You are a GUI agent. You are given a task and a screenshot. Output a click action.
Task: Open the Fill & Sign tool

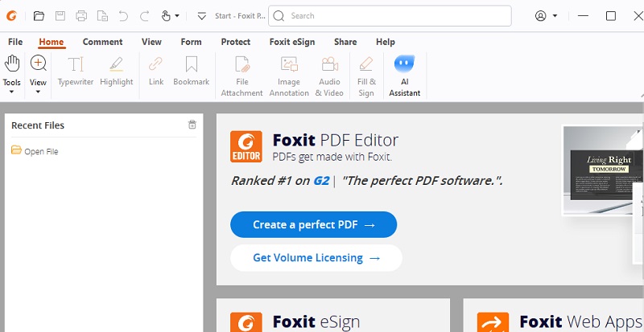point(366,76)
